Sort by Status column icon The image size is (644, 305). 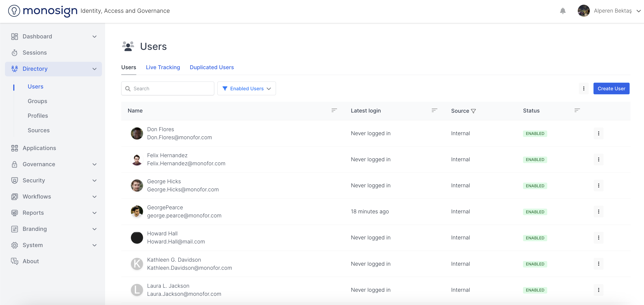click(577, 110)
